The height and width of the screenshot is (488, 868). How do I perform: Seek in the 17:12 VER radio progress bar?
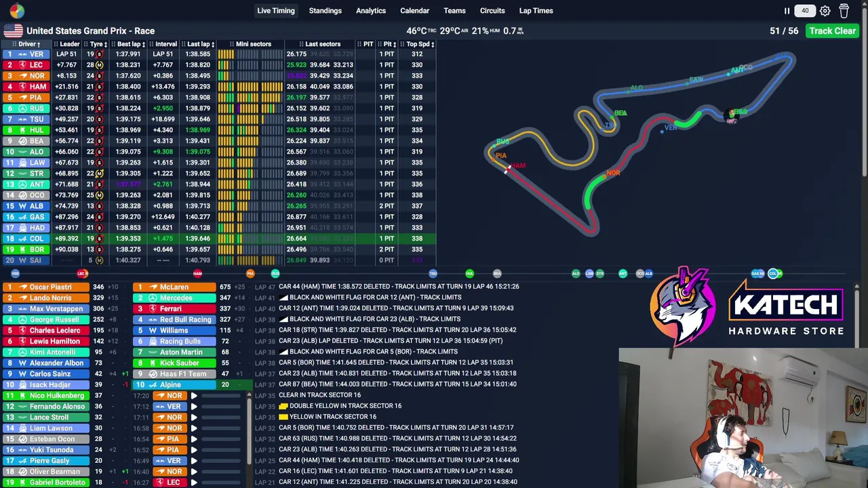[x=222, y=407]
